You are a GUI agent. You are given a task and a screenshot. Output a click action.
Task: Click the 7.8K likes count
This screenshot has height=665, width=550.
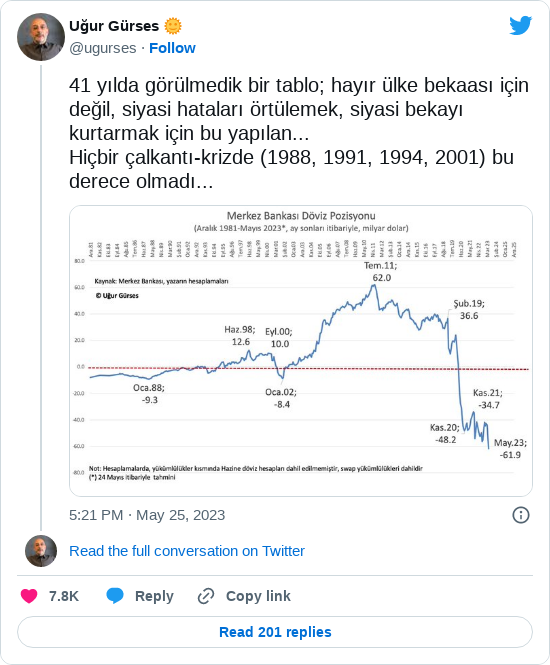(x=64, y=596)
